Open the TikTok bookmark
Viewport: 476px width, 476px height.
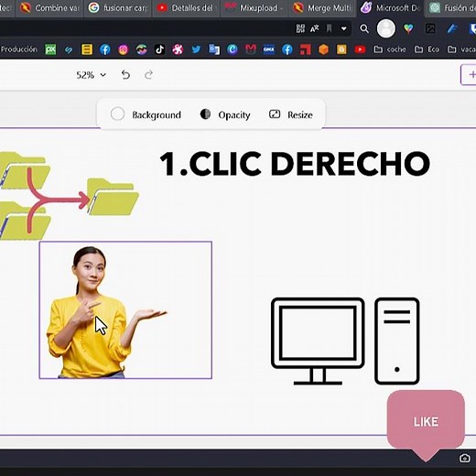pyautogui.click(x=159, y=49)
